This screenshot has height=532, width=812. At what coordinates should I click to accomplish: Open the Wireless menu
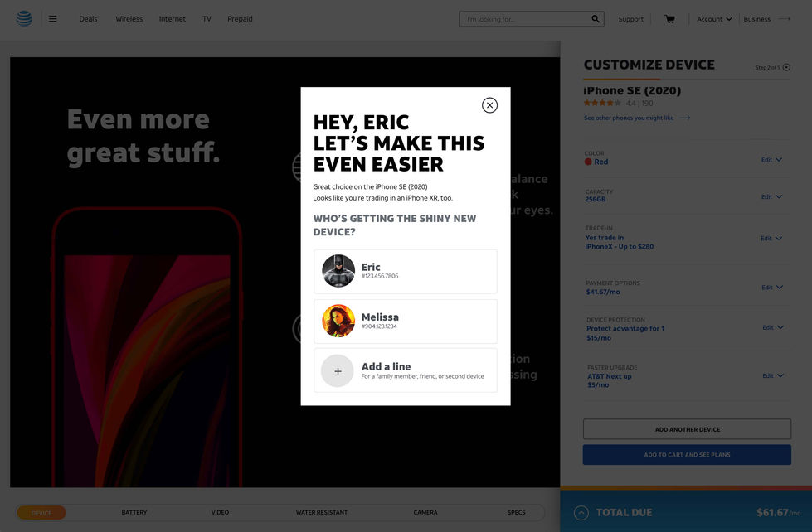click(129, 18)
